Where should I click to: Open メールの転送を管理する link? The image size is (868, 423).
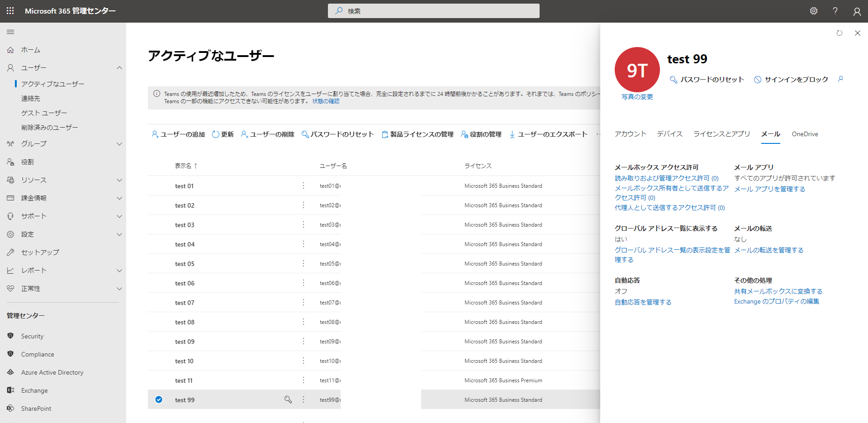pos(769,250)
